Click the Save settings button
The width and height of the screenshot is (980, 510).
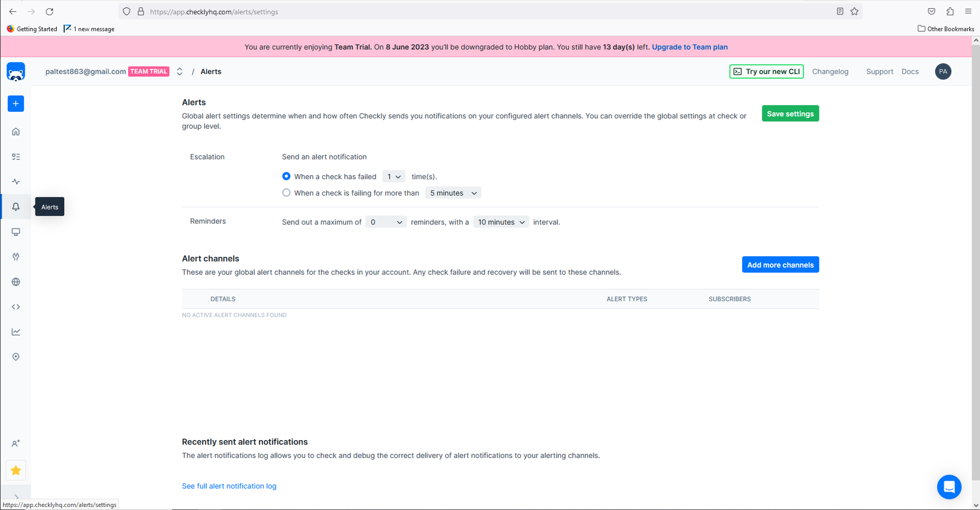tap(790, 114)
